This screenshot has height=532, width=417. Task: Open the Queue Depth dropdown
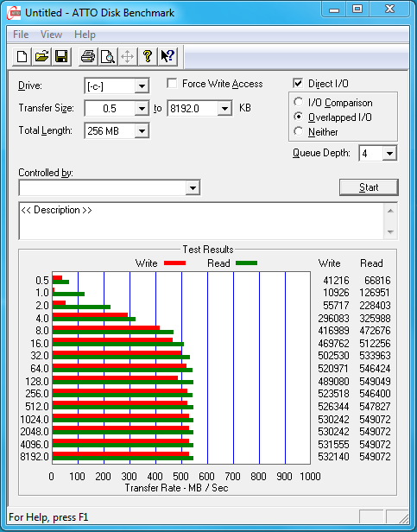(x=389, y=154)
